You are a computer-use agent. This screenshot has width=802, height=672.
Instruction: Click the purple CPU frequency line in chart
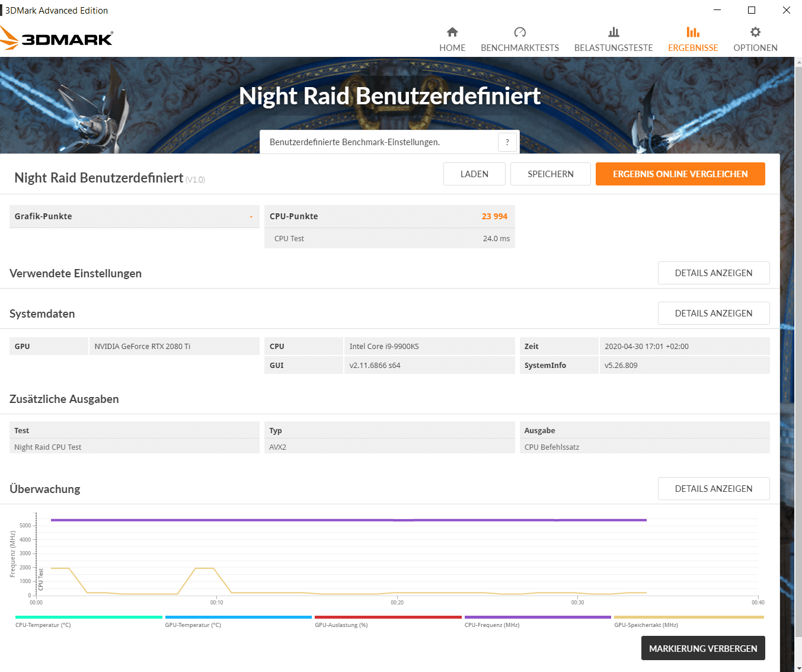point(349,520)
